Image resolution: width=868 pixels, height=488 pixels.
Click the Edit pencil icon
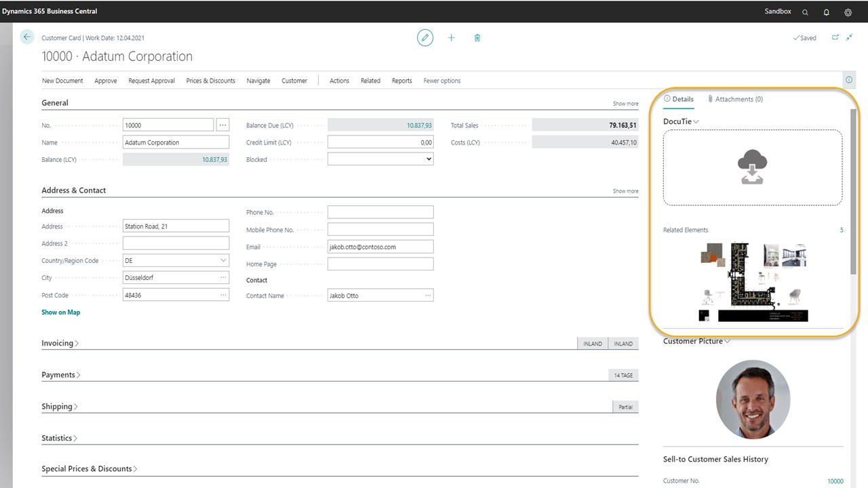click(425, 38)
